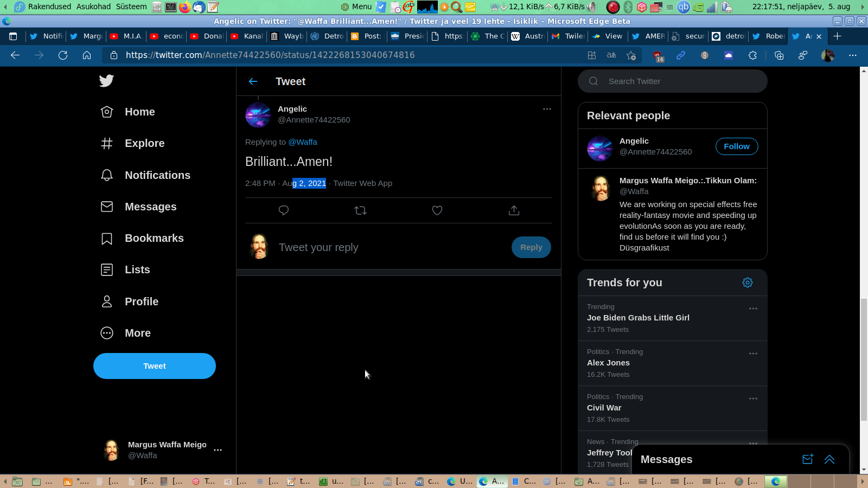Like the Brilliant...Amen! tweet
Screen dimensions: 868x488
coord(437,210)
